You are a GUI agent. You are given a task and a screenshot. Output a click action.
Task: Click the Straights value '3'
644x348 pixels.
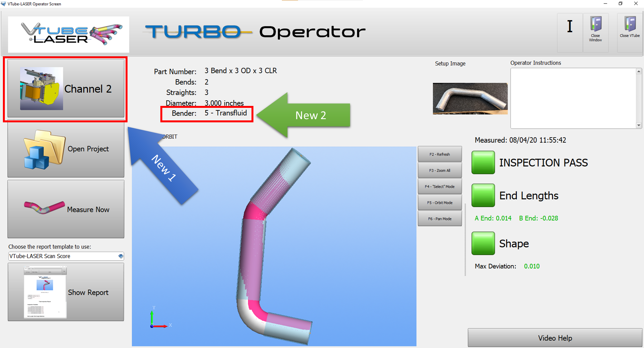[x=206, y=92]
